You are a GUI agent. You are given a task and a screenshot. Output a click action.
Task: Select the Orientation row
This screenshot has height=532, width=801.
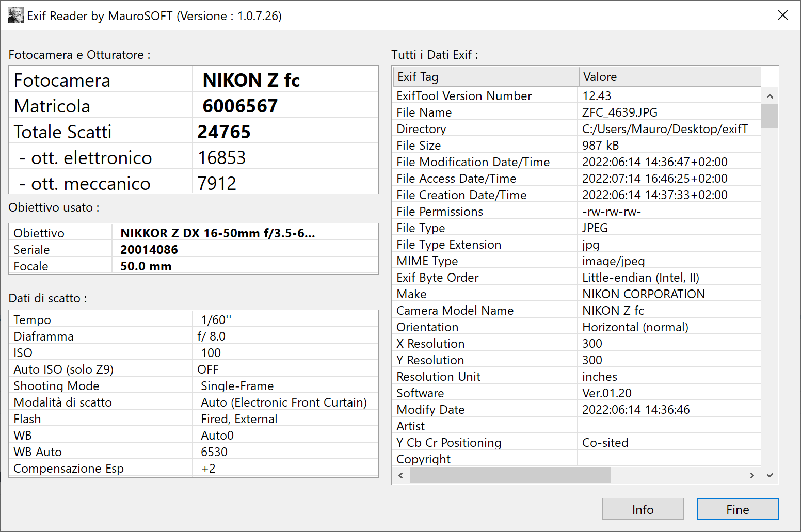point(577,327)
